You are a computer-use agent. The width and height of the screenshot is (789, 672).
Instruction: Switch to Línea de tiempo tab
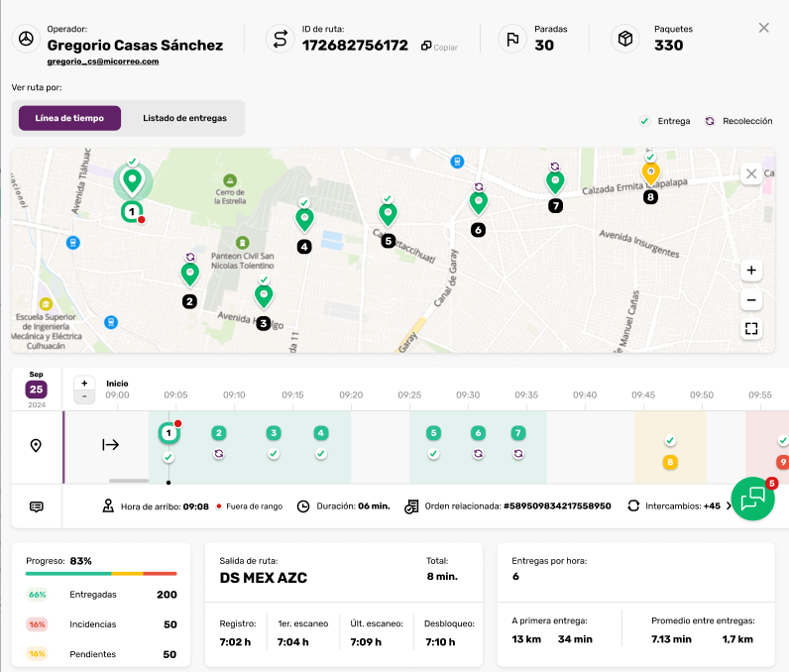(x=70, y=118)
